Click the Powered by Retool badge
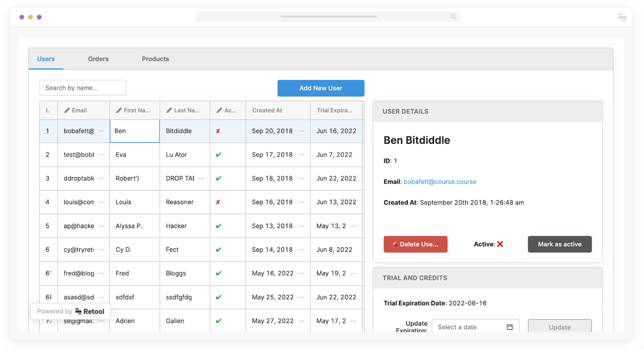This screenshot has height=350, width=644. (70, 311)
